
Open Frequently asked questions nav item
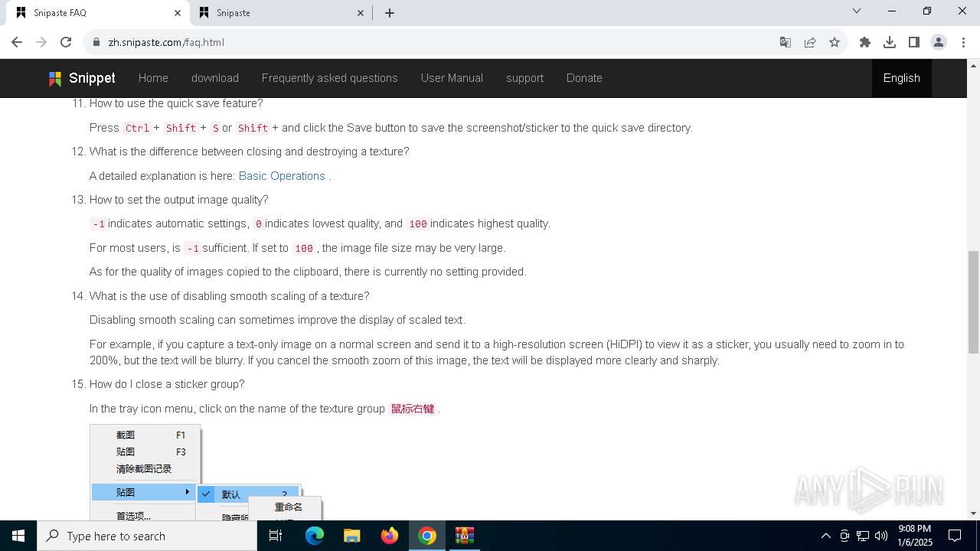[x=330, y=78]
